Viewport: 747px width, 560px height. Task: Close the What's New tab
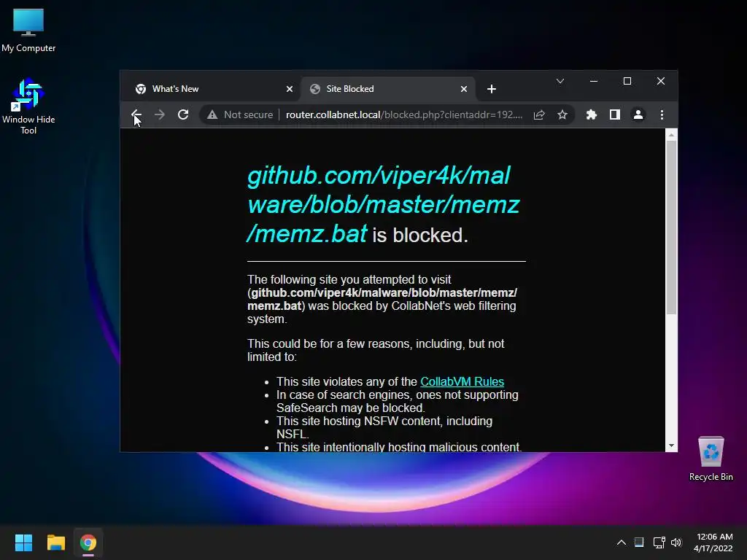(x=289, y=89)
